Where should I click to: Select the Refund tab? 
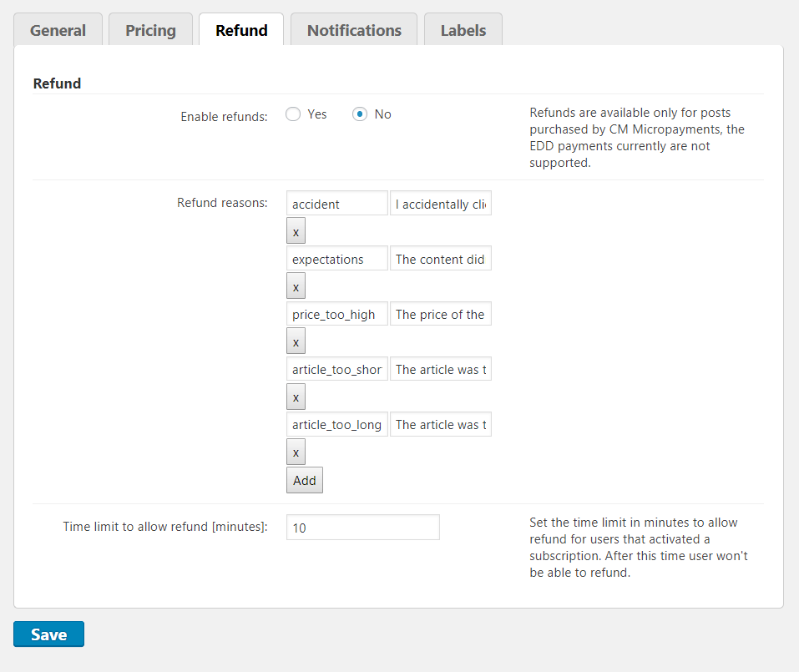click(x=240, y=30)
